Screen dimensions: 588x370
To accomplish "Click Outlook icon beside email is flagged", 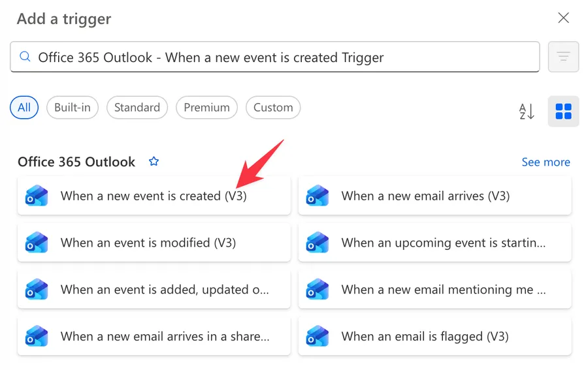I will pos(318,337).
